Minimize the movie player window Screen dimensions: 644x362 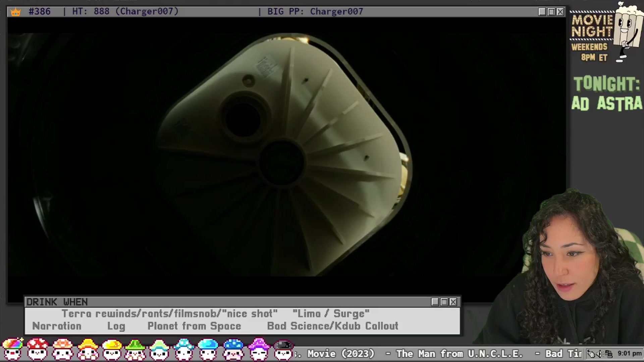(542, 12)
